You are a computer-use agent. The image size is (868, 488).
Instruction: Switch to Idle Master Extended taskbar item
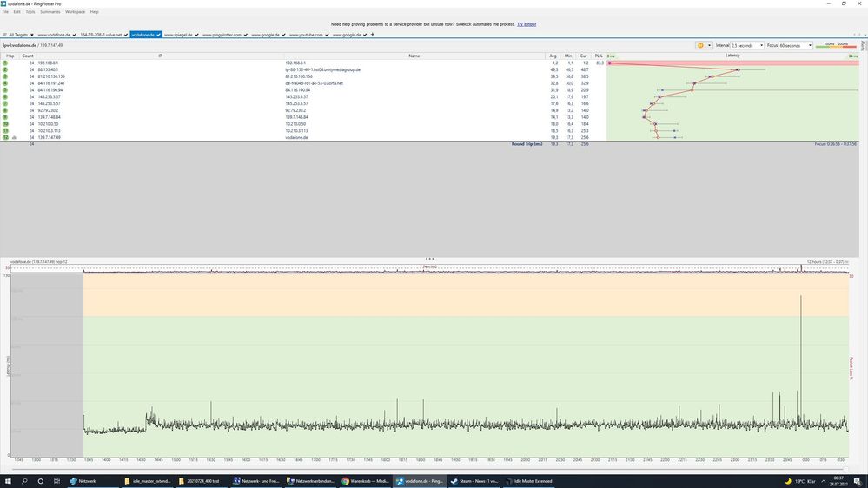coord(528,481)
